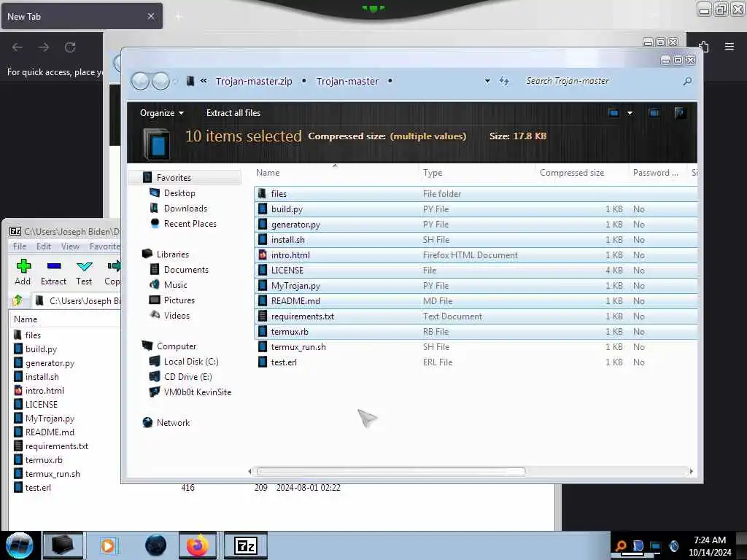Click the horizontal scrollbar thumb in Explorer

pos(391,472)
